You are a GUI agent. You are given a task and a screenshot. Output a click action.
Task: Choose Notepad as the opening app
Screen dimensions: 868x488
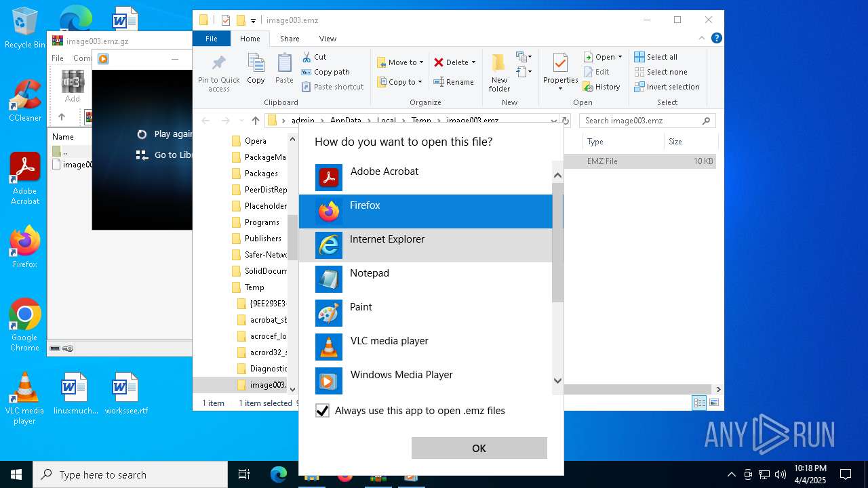click(x=425, y=279)
